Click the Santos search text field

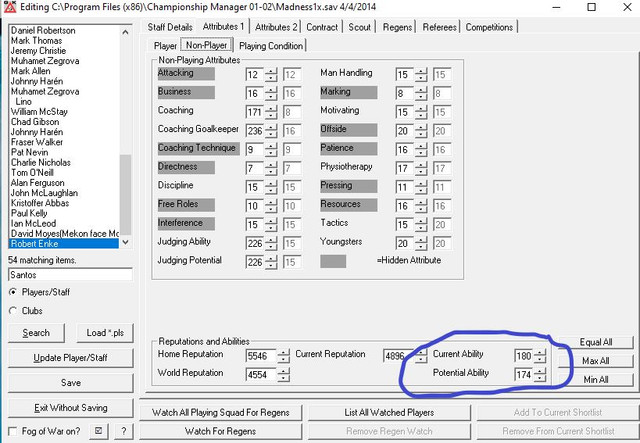[x=70, y=275]
